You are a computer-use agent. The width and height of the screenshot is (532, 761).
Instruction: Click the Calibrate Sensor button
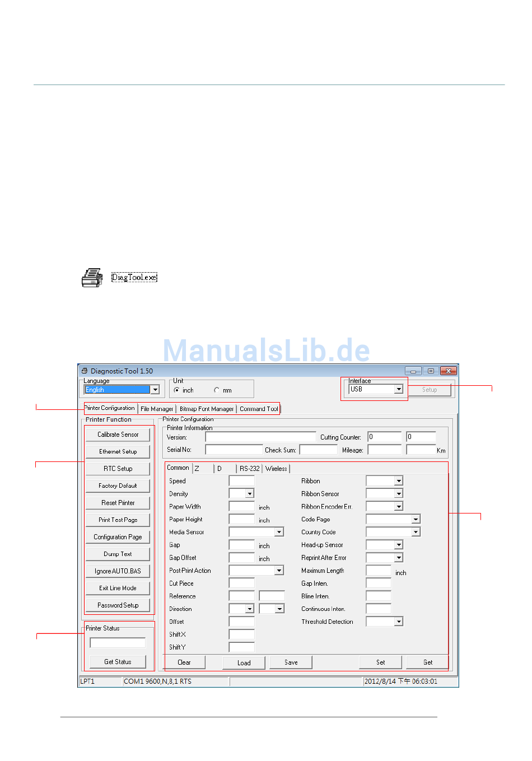[x=118, y=435]
